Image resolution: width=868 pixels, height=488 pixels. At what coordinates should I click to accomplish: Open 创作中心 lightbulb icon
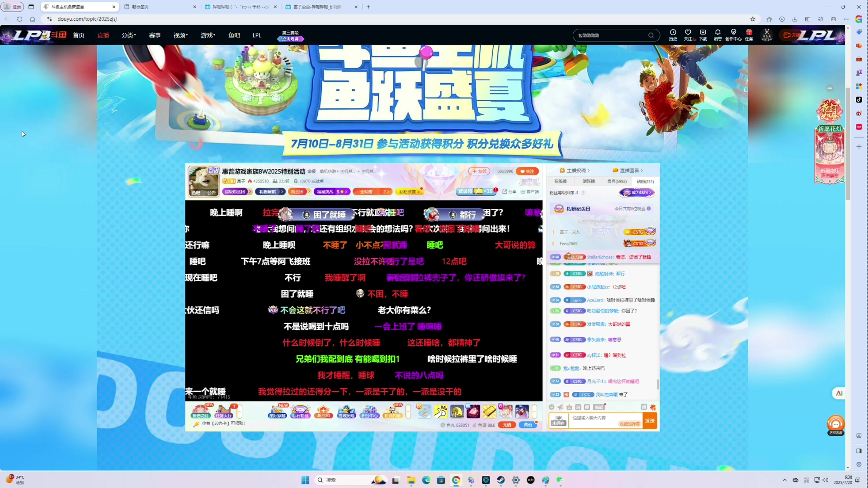[733, 35]
